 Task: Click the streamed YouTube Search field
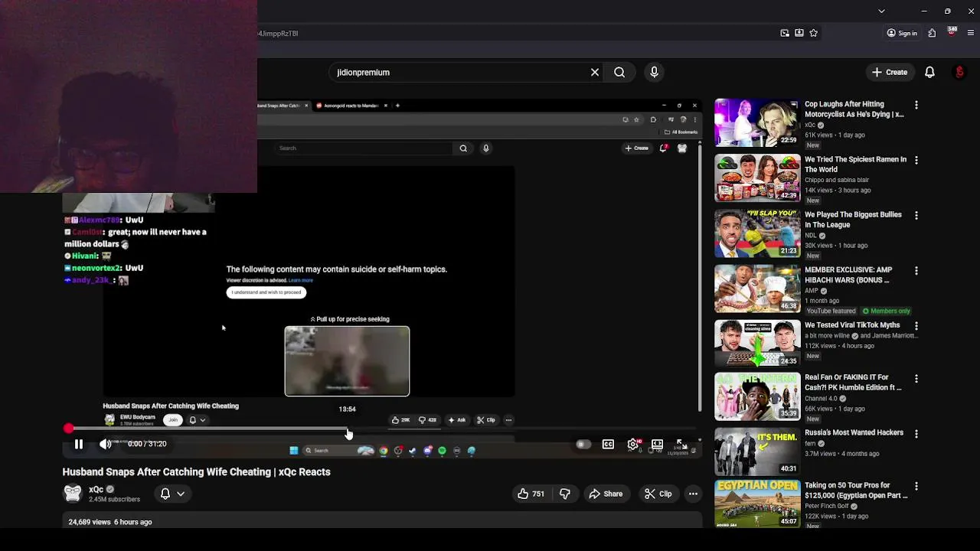pos(364,148)
